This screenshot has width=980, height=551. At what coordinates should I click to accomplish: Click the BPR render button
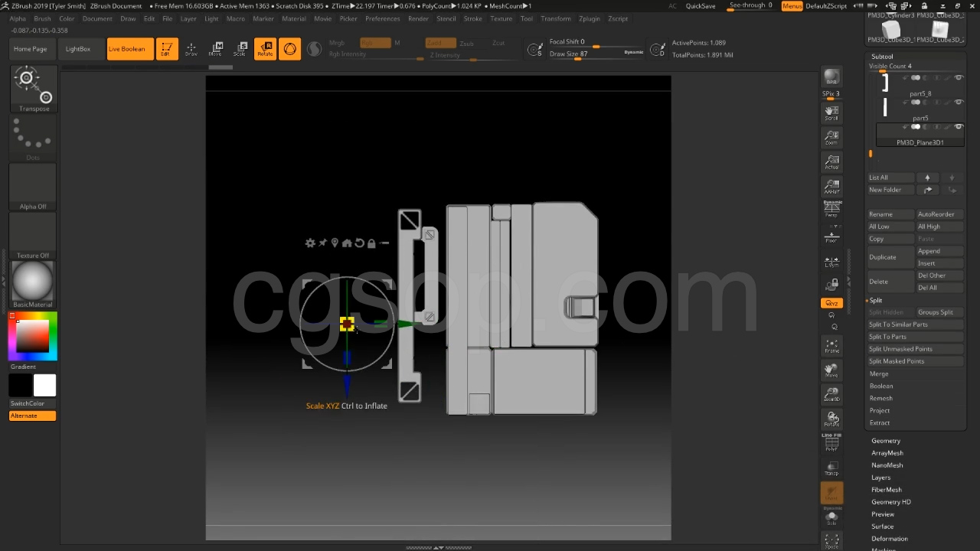(x=831, y=78)
